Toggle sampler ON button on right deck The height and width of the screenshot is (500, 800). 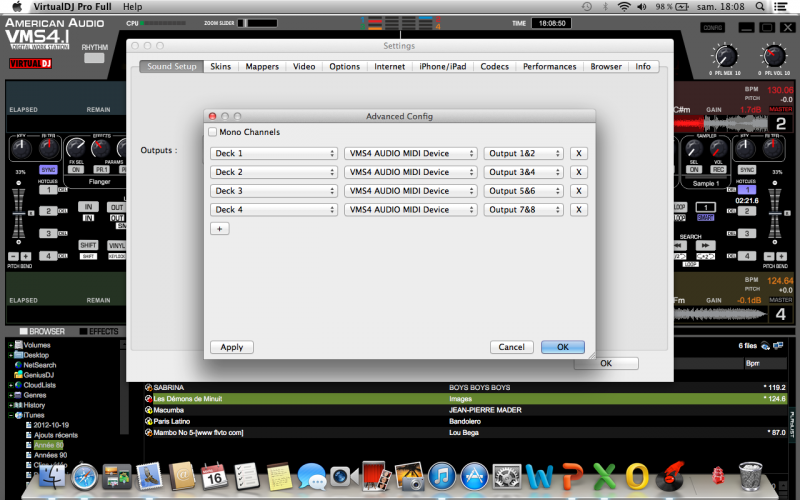pos(694,169)
